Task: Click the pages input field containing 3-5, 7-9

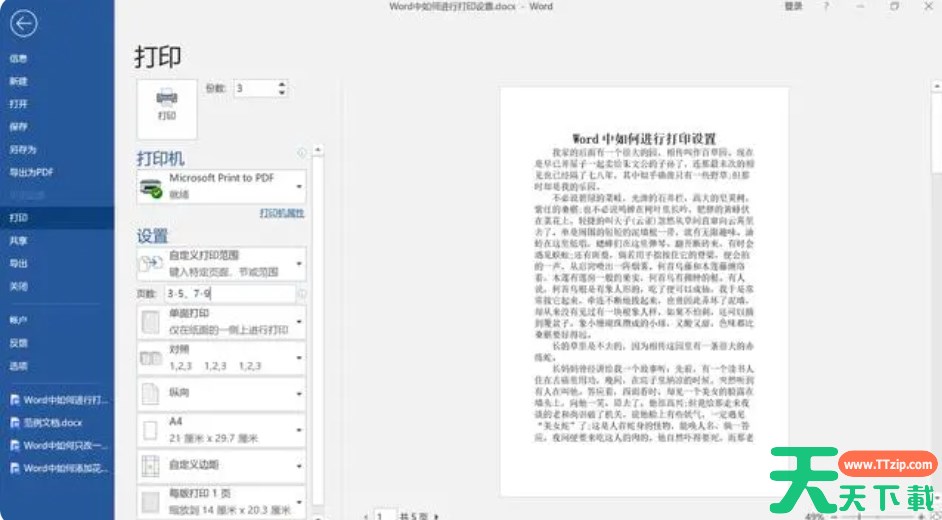Action: [x=229, y=294]
